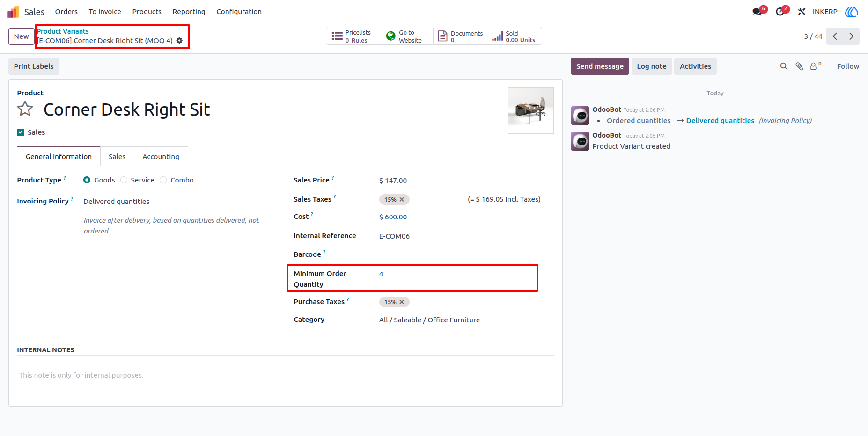Go to next record arrow

coord(851,36)
